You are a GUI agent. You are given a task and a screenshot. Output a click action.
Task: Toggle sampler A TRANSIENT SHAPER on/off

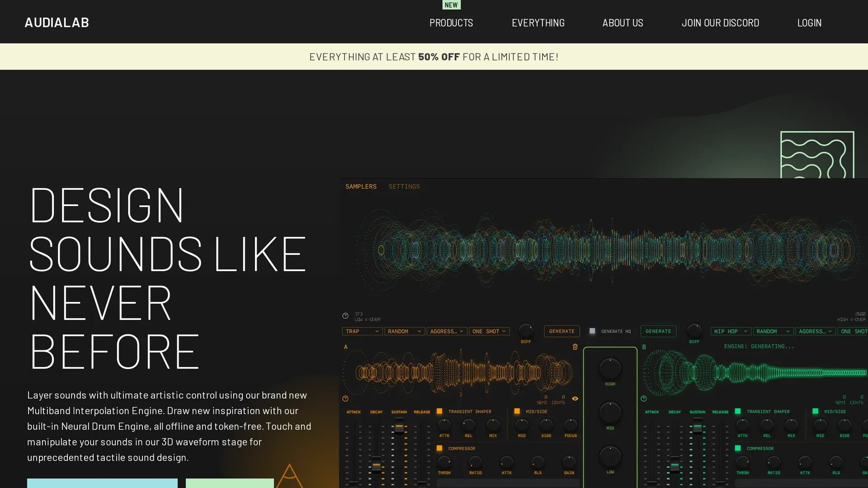click(x=439, y=411)
